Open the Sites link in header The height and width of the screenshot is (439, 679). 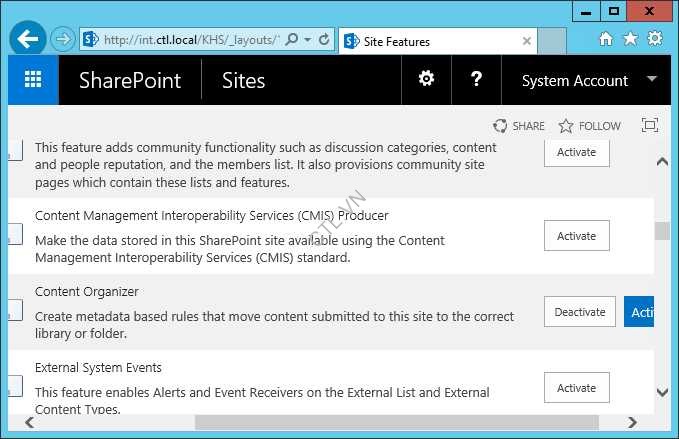pos(243,80)
